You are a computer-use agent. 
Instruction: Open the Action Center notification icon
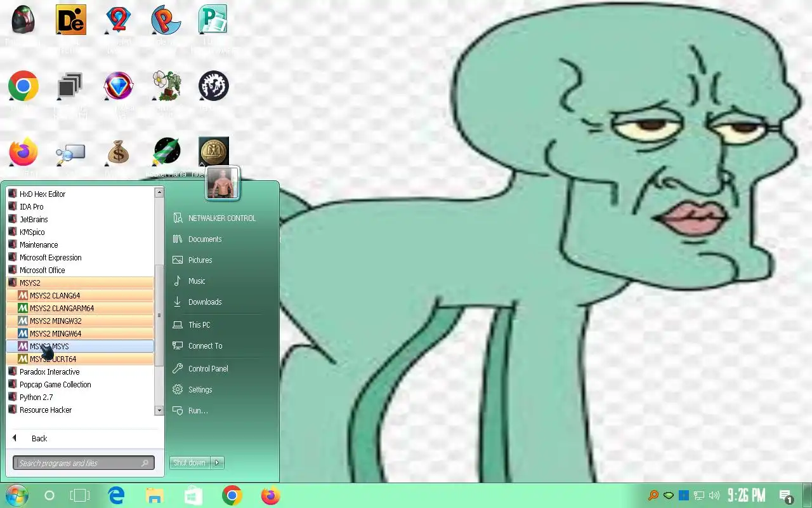click(785, 496)
